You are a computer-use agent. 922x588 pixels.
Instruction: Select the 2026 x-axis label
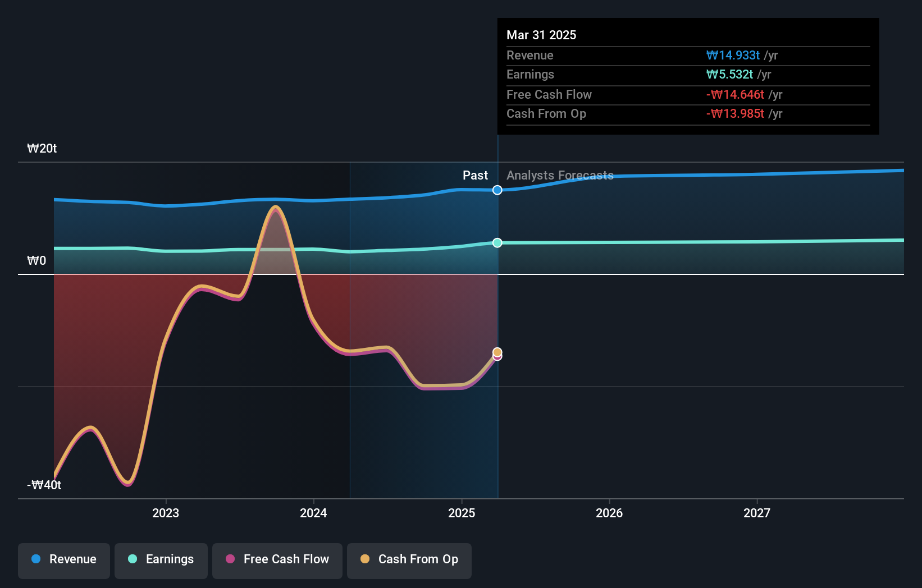coord(609,513)
